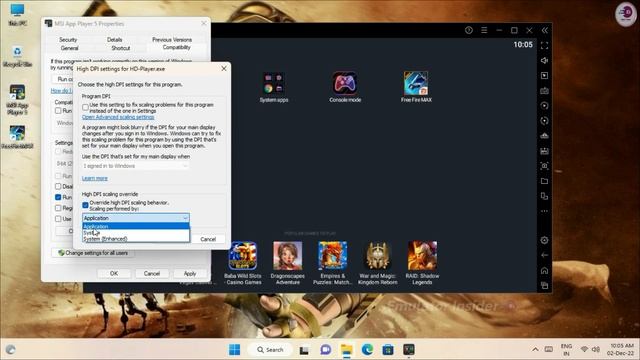The height and width of the screenshot is (360, 640).
Task: Click the MSI App Player 5 desktop shortcut
Action: click(17, 99)
